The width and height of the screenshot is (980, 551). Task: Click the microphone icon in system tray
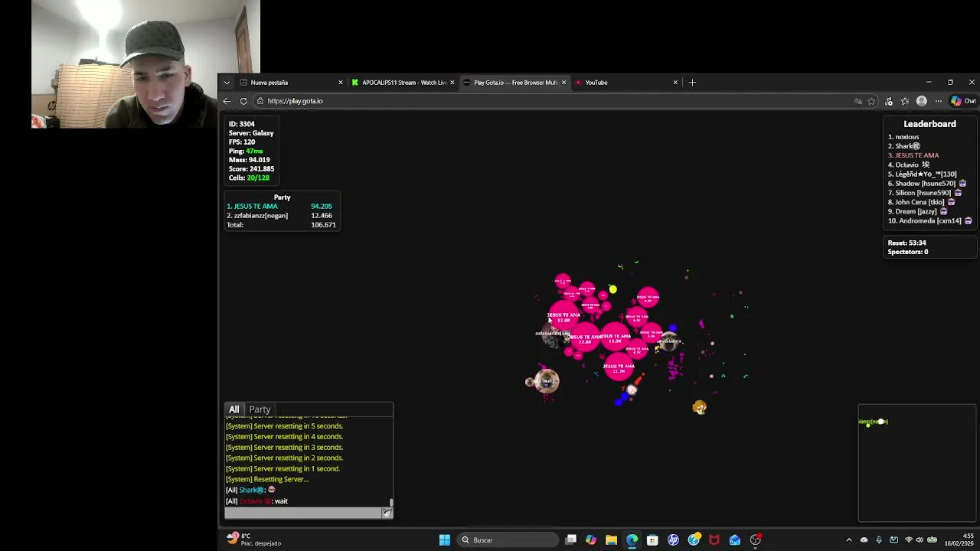879,540
